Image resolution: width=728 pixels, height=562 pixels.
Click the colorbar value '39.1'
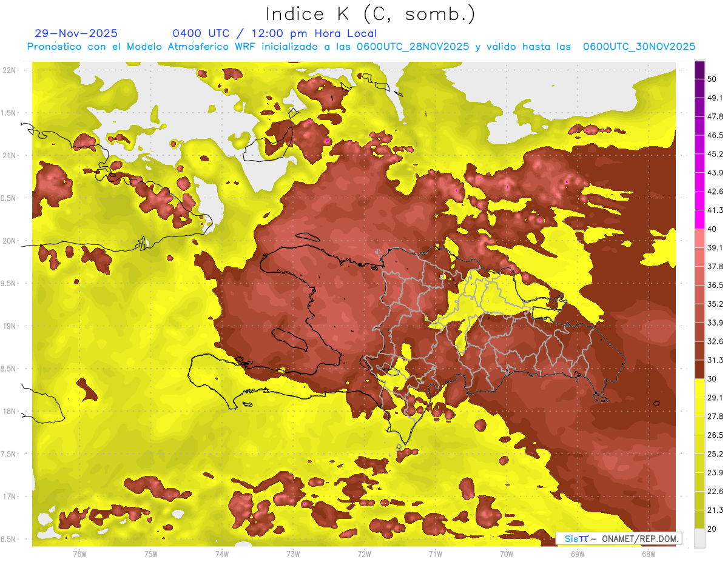715,247
